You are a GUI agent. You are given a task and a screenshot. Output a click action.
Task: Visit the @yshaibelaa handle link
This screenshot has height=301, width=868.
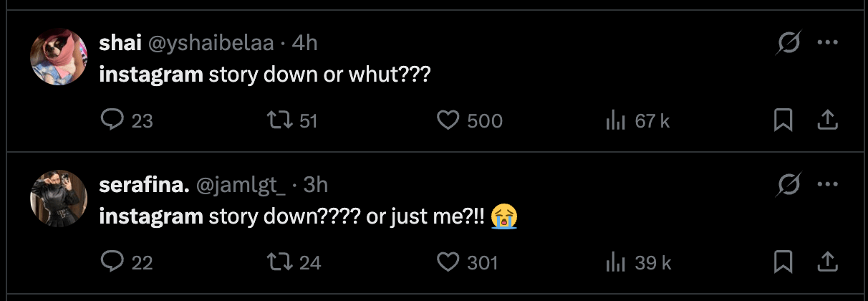pos(210,43)
